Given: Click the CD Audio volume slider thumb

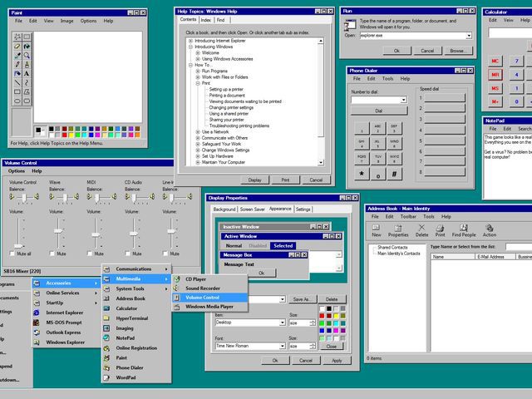Looking at the screenshot, I should [x=133, y=234].
